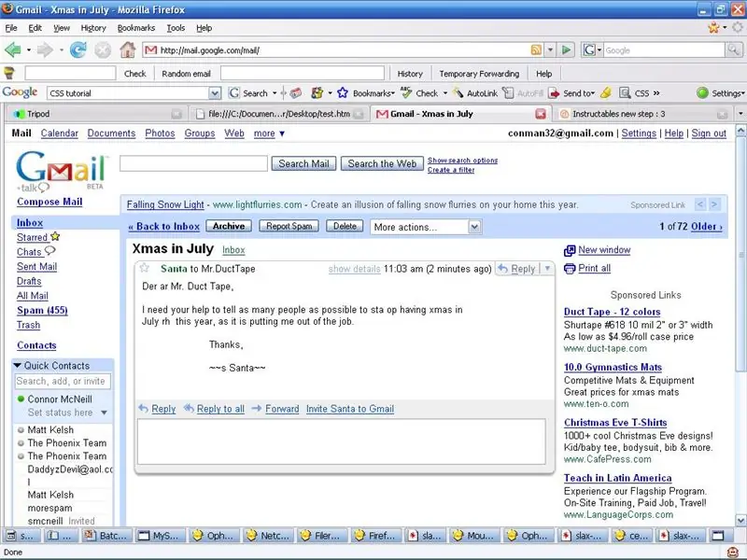Click the RSS feed icon in address bar

pyautogui.click(x=536, y=50)
